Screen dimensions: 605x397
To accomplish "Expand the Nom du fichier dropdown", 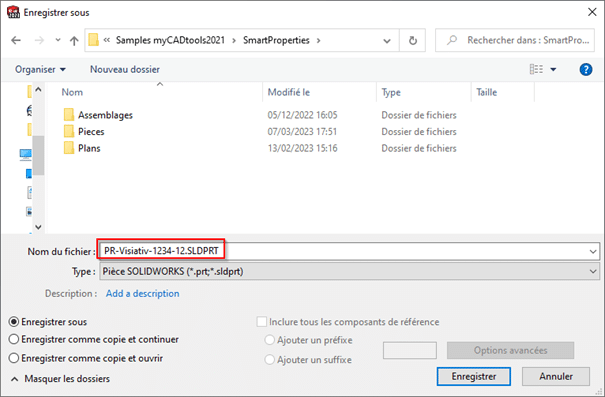I will coord(593,252).
